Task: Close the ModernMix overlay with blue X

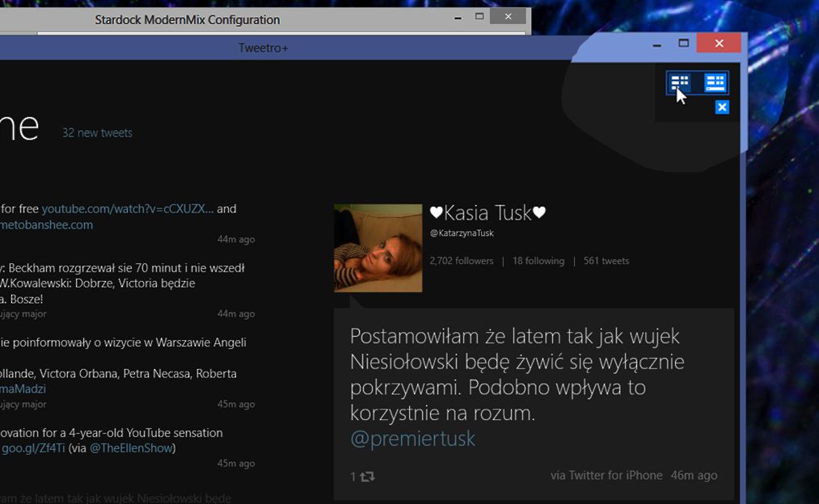Action: click(x=722, y=107)
